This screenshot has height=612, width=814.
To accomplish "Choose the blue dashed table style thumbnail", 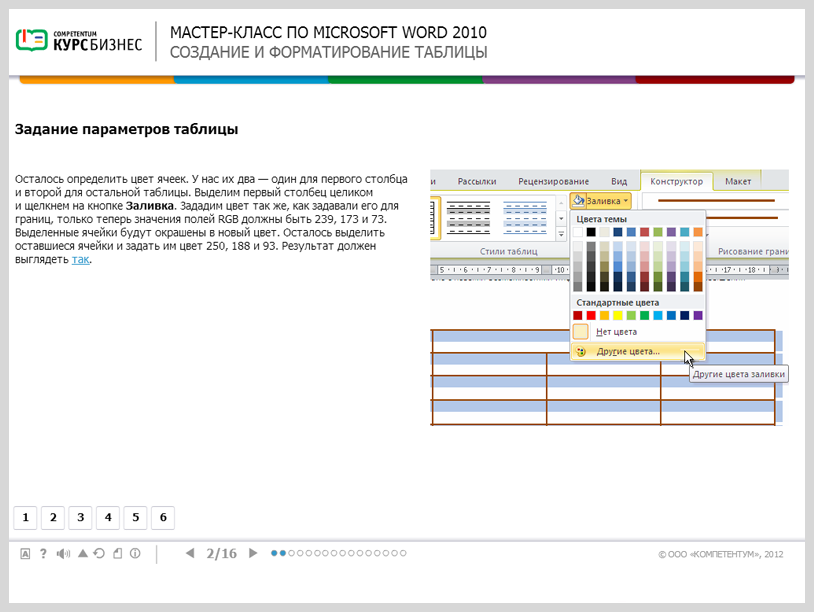I will (x=525, y=217).
